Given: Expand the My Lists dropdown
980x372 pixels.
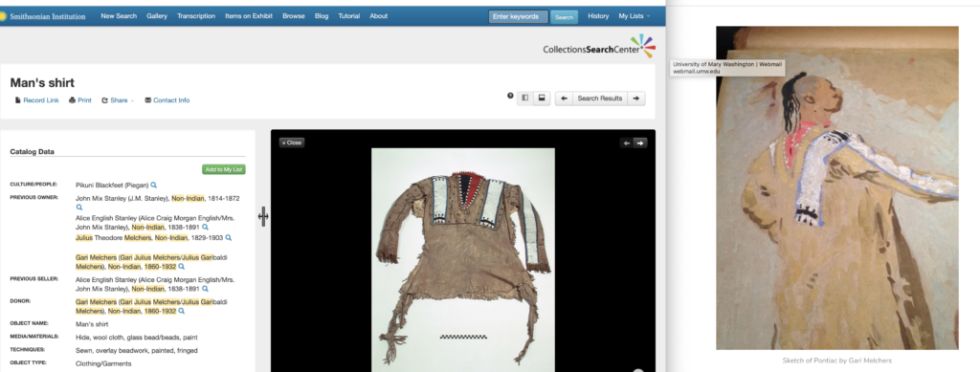Looking at the screenshot, I should [x=634, y=16].
